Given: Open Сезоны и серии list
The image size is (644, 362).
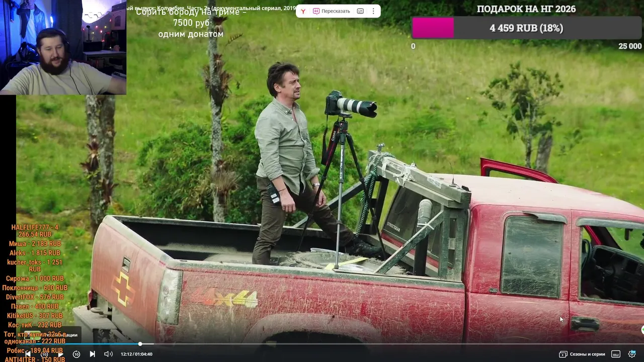Looking at the screenshot, I should [x=582, y=354].
